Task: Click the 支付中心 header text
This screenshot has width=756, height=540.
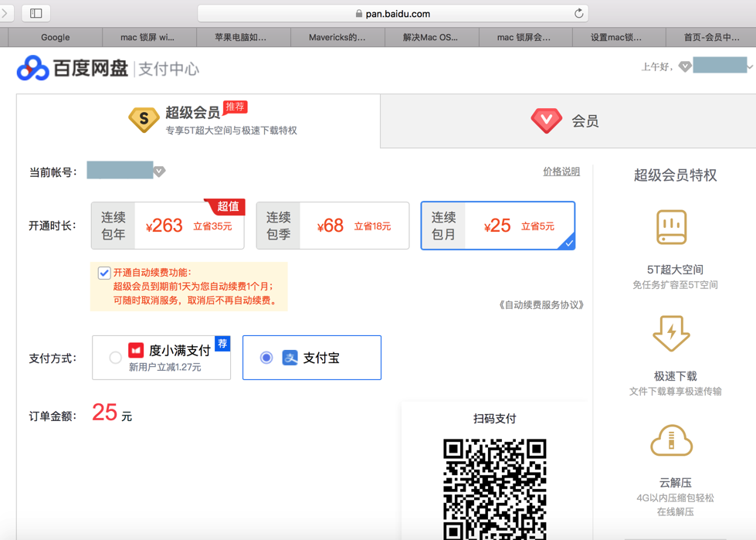Action: point(169,69)
